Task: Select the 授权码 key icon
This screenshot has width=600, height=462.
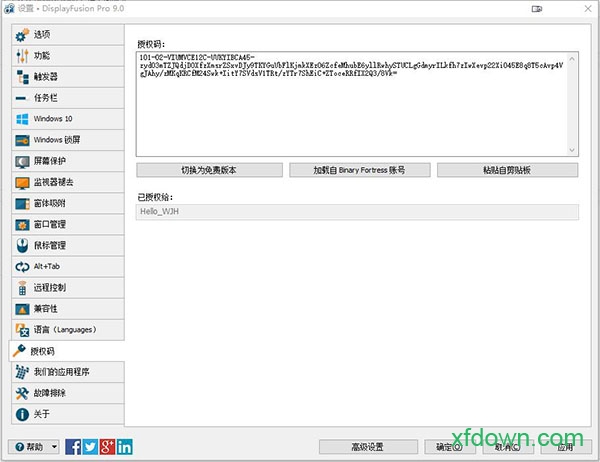Action: [x=19, y=351]
